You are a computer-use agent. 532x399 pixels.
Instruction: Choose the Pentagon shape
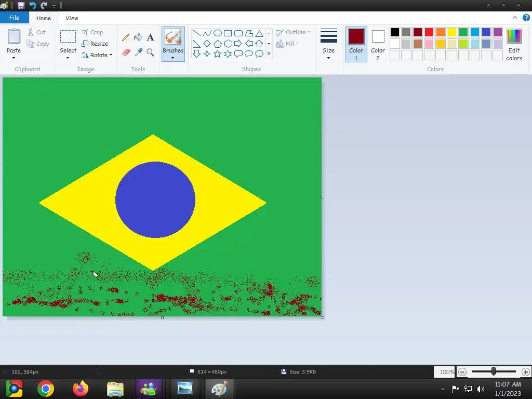pos(218,44)
